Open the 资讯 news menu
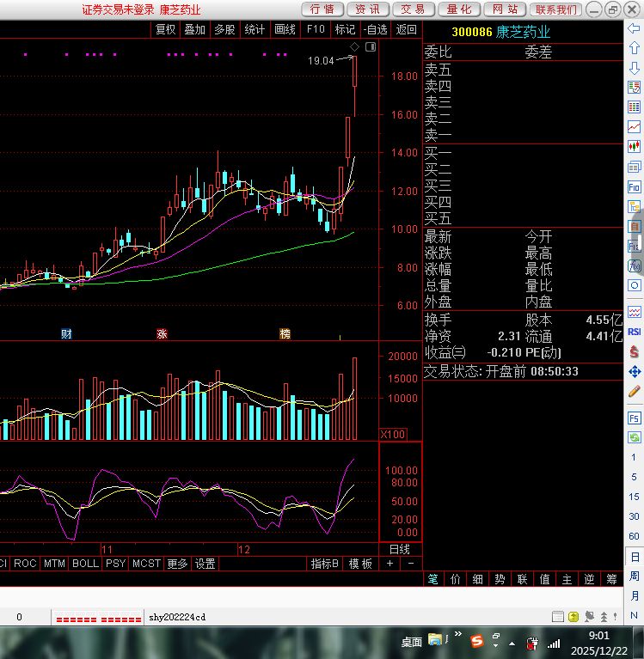644x659 pixels. [368, 9]
